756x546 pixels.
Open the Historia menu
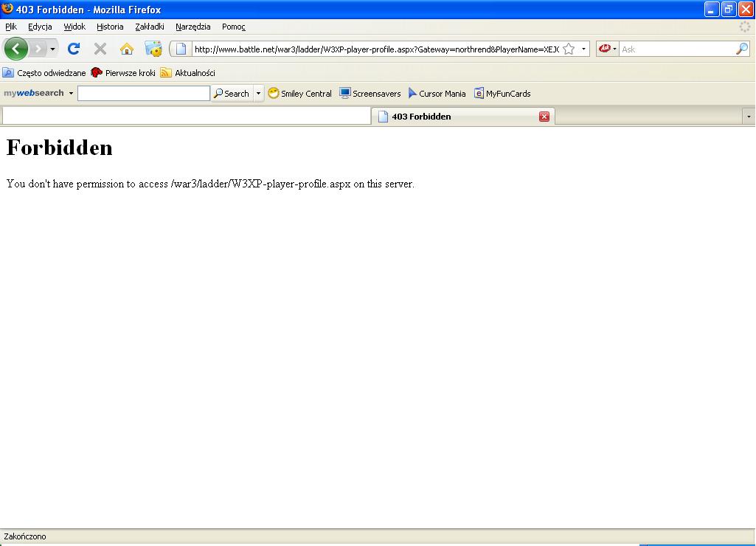(x=110, y=27)
